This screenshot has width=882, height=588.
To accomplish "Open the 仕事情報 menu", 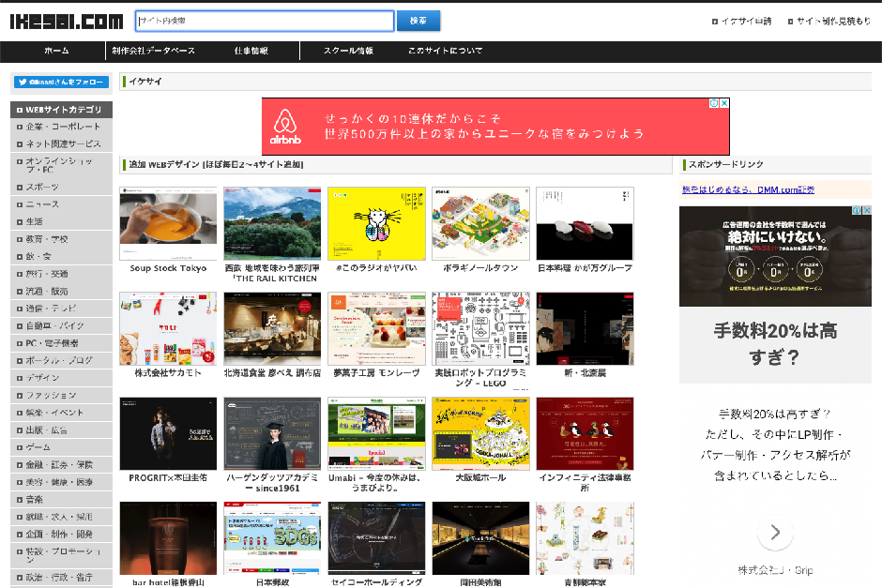I will pos(251,51).
